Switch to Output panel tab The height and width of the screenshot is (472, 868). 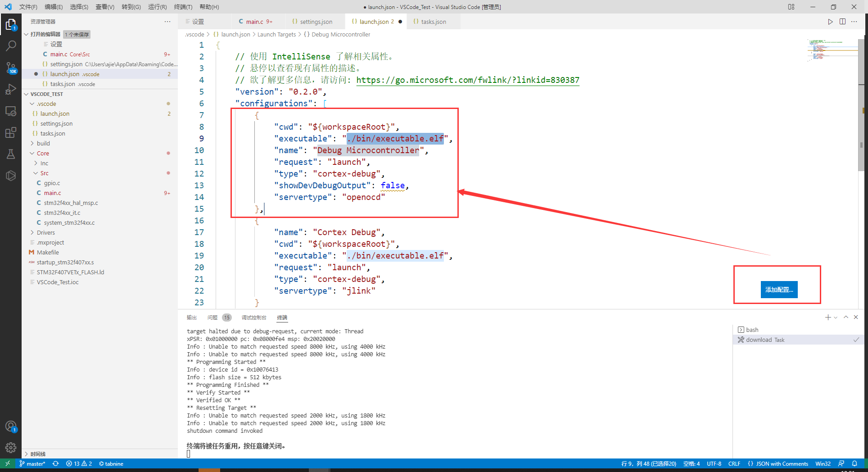(x=192, y=318)
